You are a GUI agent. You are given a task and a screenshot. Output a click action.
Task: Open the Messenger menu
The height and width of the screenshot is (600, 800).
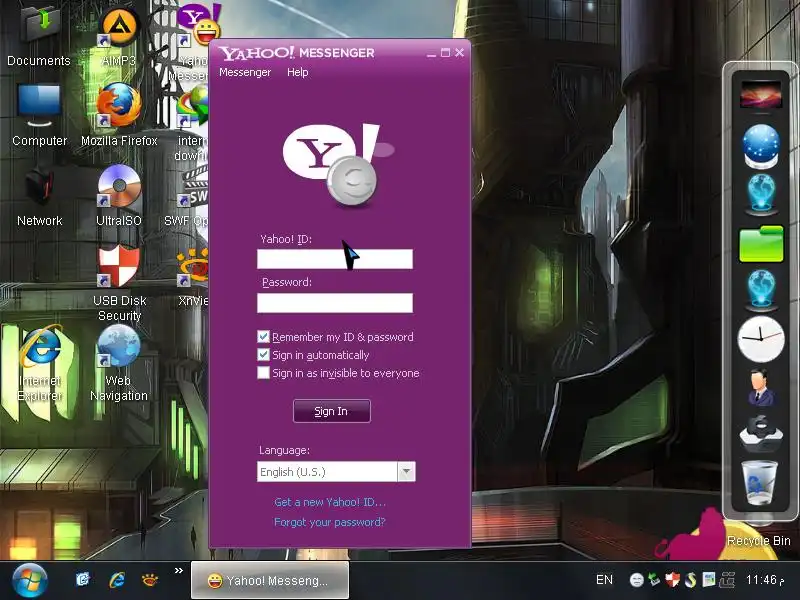tap(245, 72)
